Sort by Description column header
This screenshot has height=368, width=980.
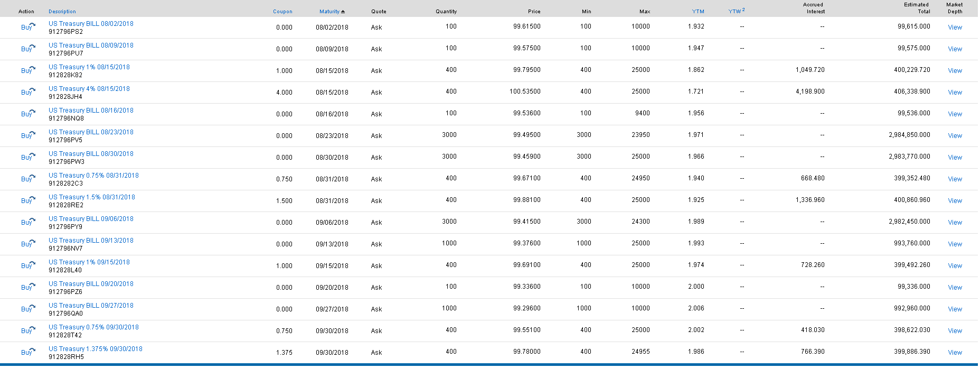click(62, 12)
